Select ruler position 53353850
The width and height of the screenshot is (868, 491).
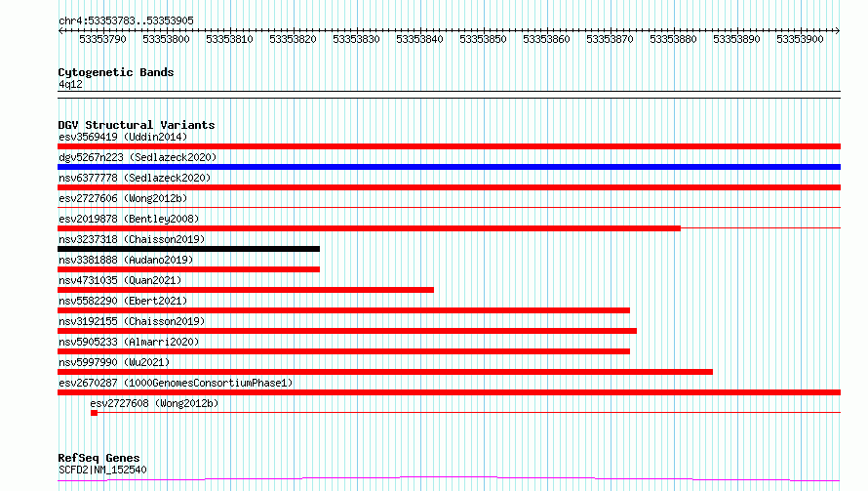484,39
